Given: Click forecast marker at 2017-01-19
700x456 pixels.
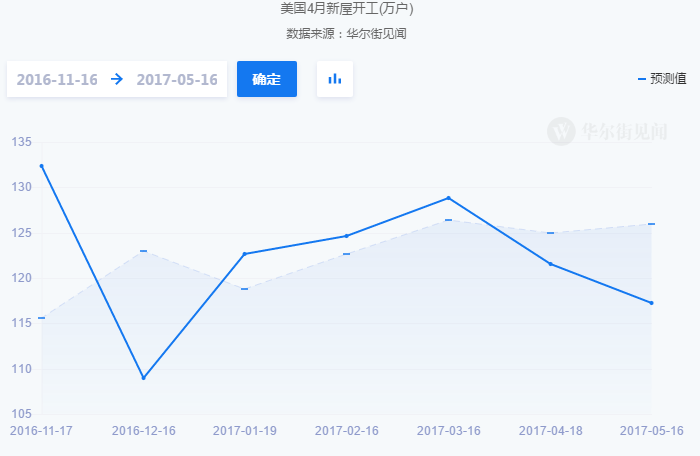Looking at the screenshot, I should (x=245, y=289).
